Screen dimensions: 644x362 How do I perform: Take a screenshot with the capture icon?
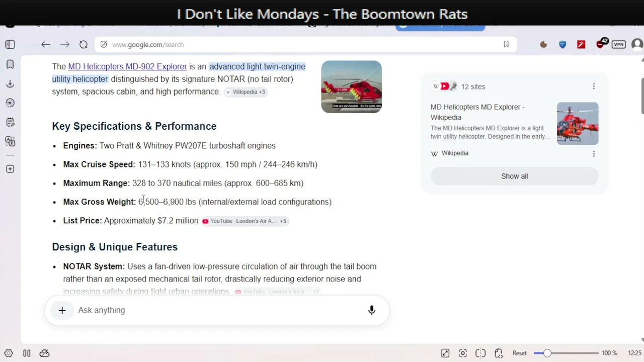pos(463,353)
